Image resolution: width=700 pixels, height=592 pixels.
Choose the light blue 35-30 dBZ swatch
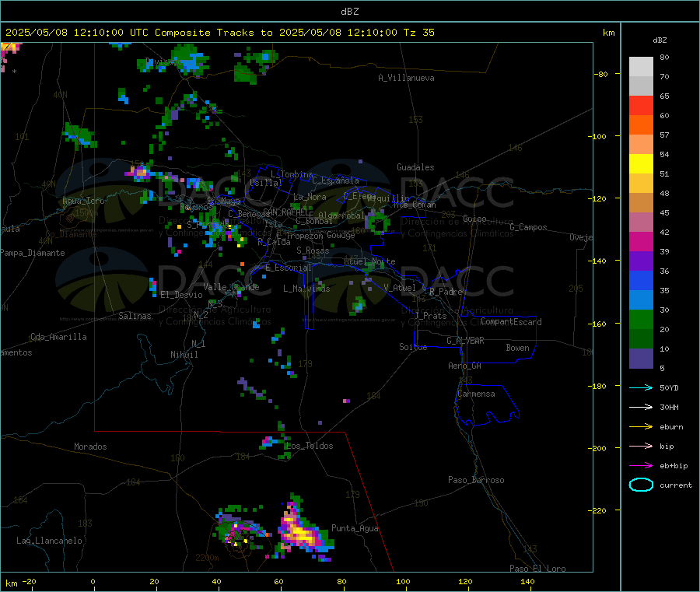641,300
